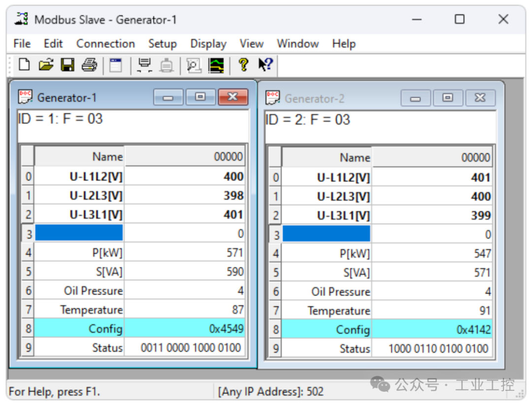Close the Generator-1 child window
The image size is (532, 406).
tap(233, 97)
